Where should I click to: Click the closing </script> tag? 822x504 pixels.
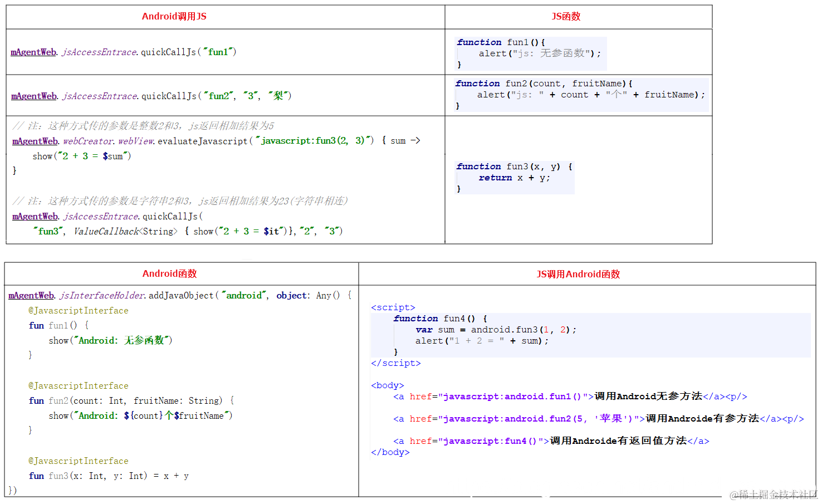point(396,363)
